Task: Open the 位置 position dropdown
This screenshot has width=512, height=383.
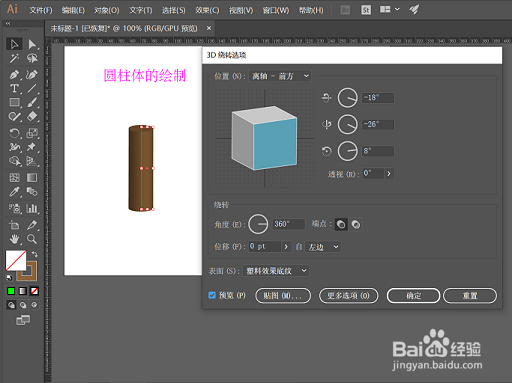Action: [x=280, y=76]
